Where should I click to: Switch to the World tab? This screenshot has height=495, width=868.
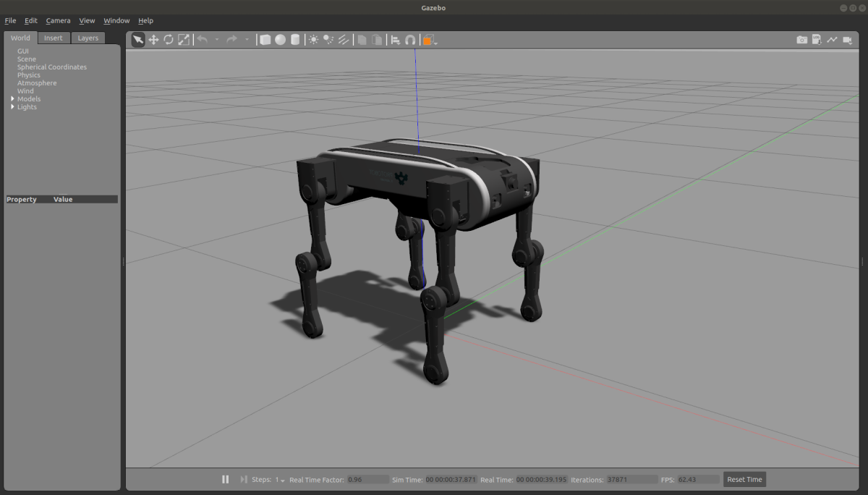pos(20,38)
